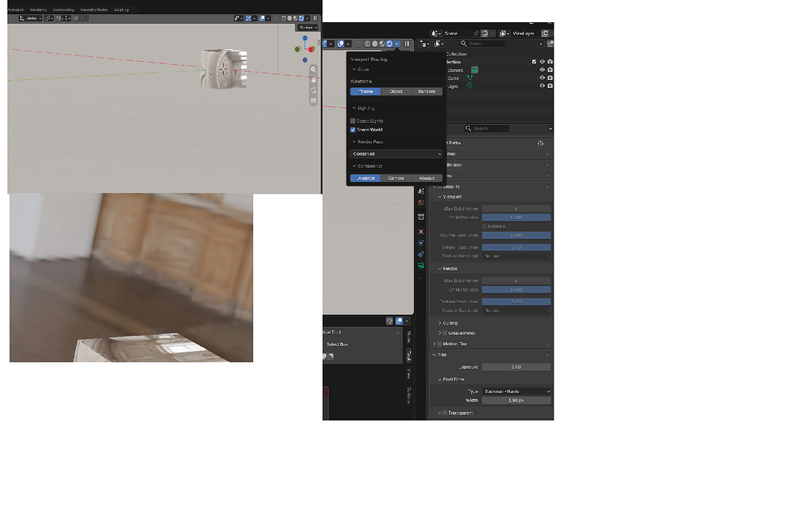The height and width of the screenshot is (523, 812).
Task: Open the green Object Data properties tab
Action: coord(421,265)
